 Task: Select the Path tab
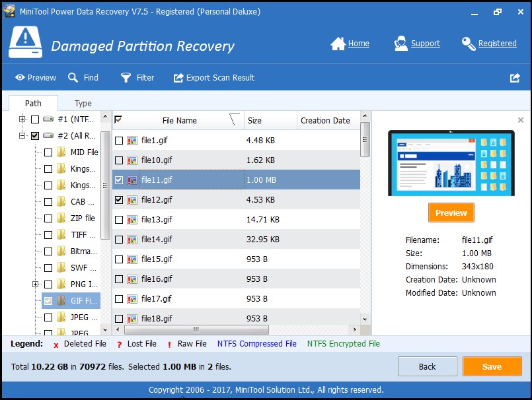coord(33,103)
